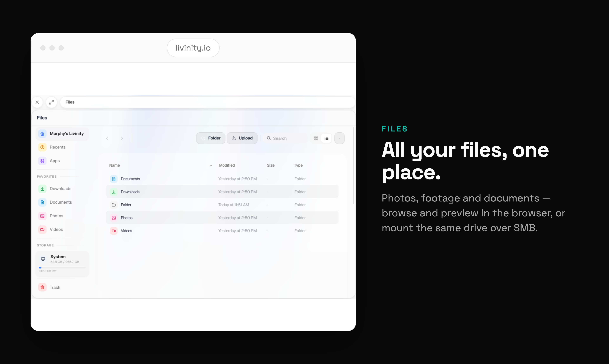Viewport: 609px width, 364px height.
Task: Click the Photos favorite icon in sidebar
Action: [x=43, y=216]
